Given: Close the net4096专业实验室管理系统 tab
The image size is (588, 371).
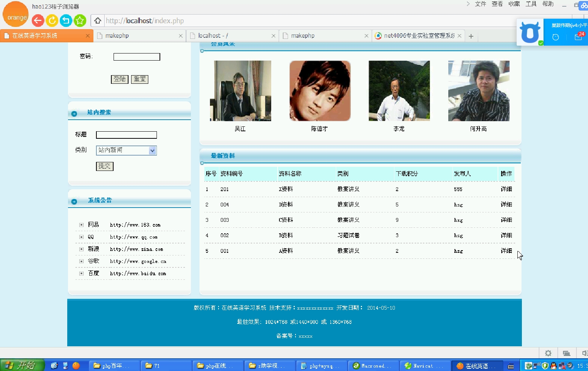Looking at the screenshot, I should click(459, 36).
